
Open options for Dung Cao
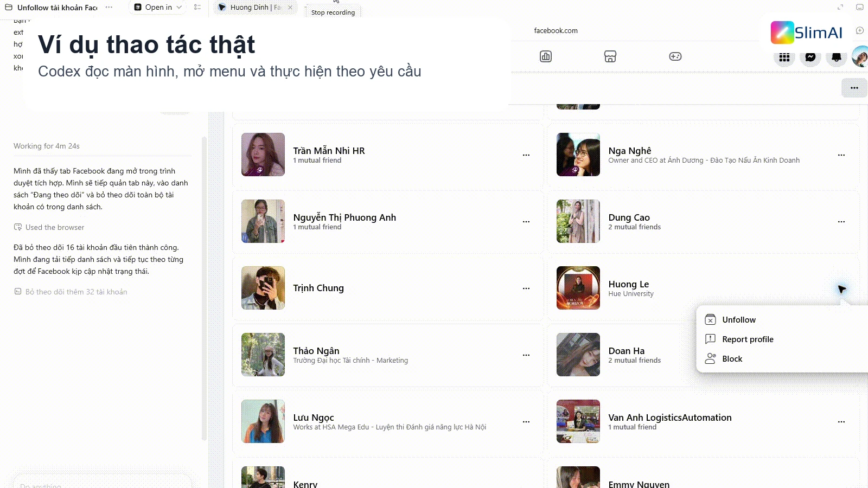pyautogui.click(x=841, y=222)
